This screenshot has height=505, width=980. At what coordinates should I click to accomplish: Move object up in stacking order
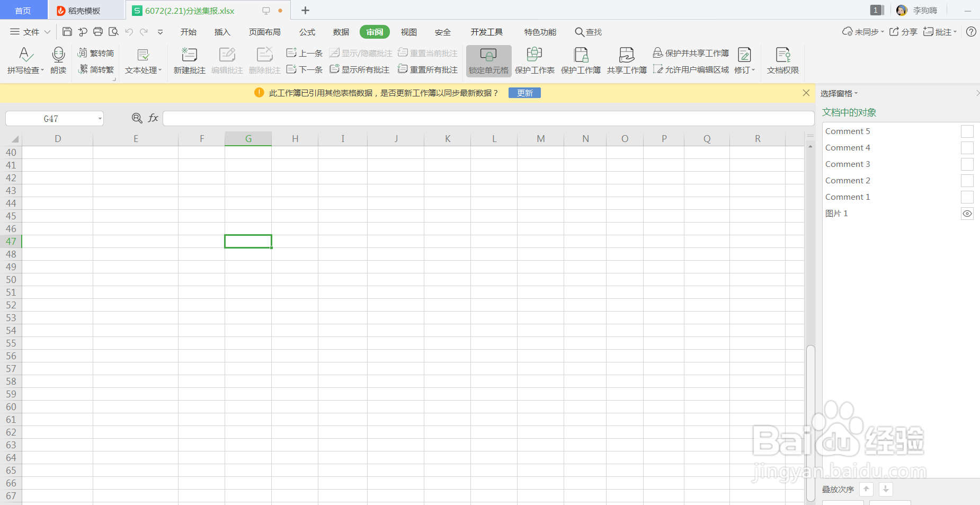(x=866, y=489)
